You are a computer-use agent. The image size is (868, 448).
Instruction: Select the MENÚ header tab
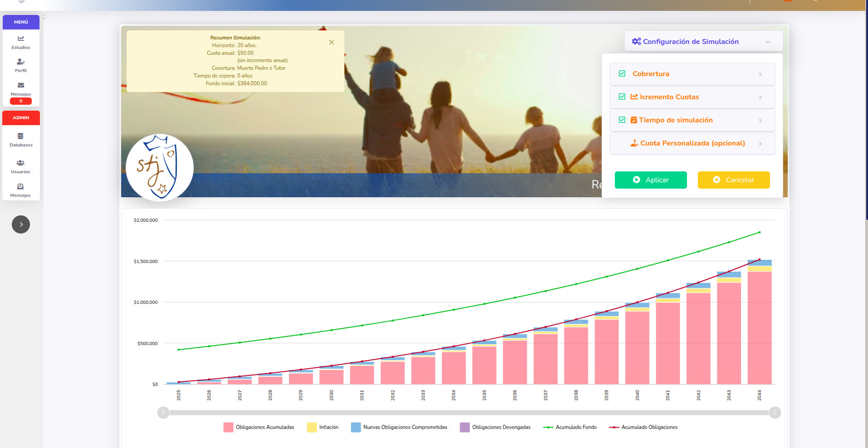(21, 22)
